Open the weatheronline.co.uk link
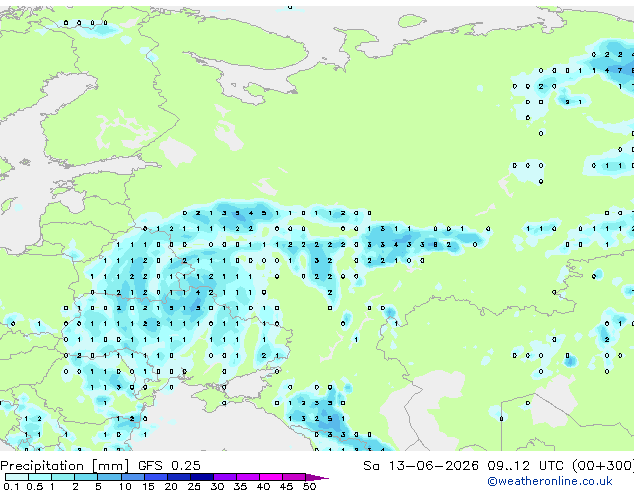The height and width of the screenshot is (490, 634). (x=550, y=481)
